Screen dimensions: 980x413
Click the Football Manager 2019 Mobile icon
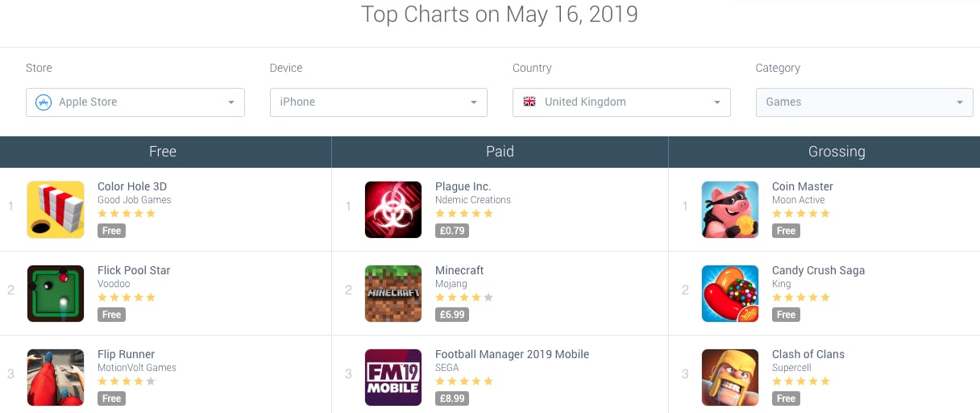click(393, 378)
